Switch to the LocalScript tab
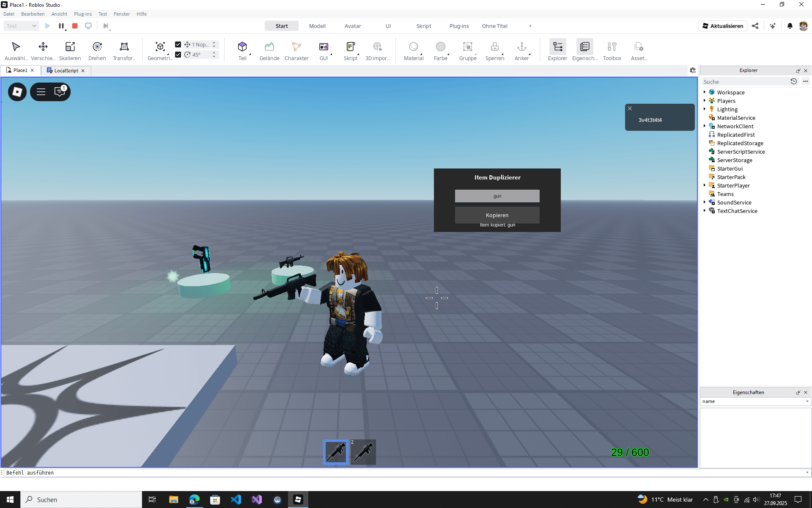Image resolution: width=812 pixels, height=508 pixels. click(66, 71)
